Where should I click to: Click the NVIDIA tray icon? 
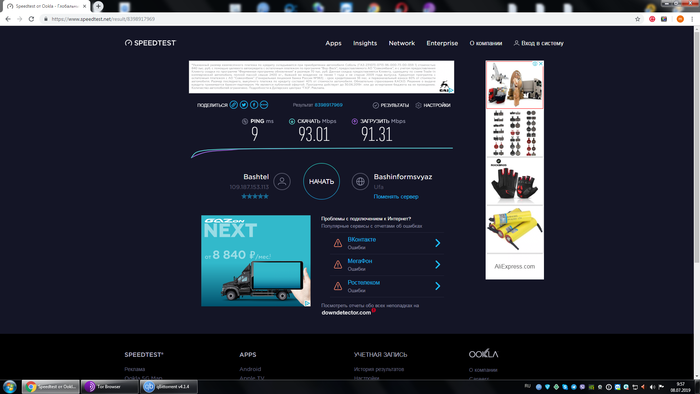click(591, 387)
